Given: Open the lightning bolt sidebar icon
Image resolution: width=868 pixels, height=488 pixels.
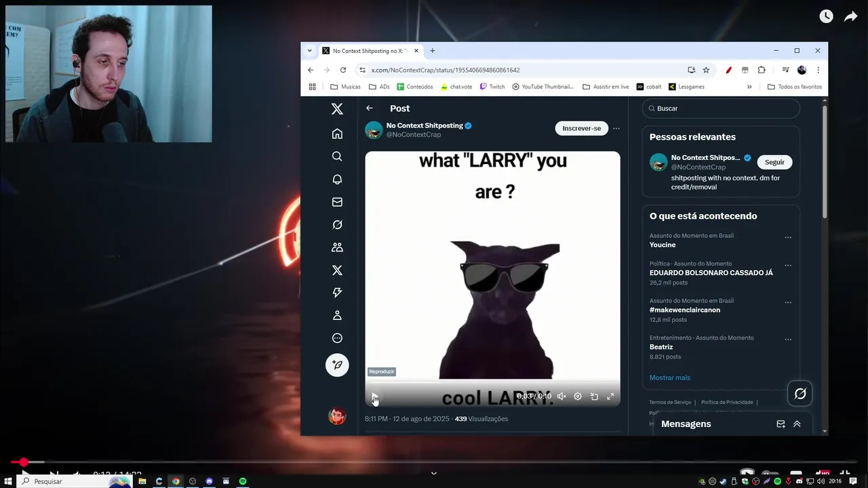Looking at the screenshot, I should point(337,293).
